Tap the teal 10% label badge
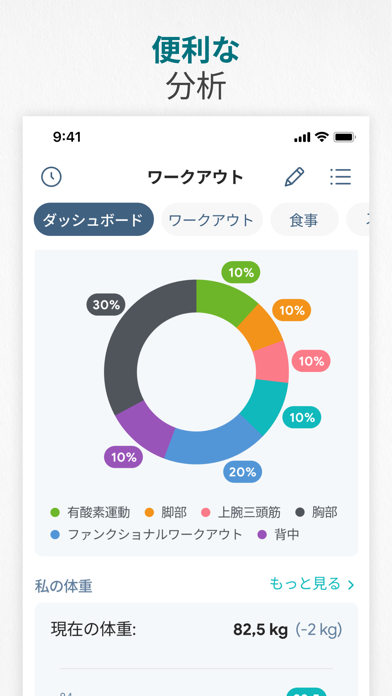392x696 pixels. (x=301, y=417)
